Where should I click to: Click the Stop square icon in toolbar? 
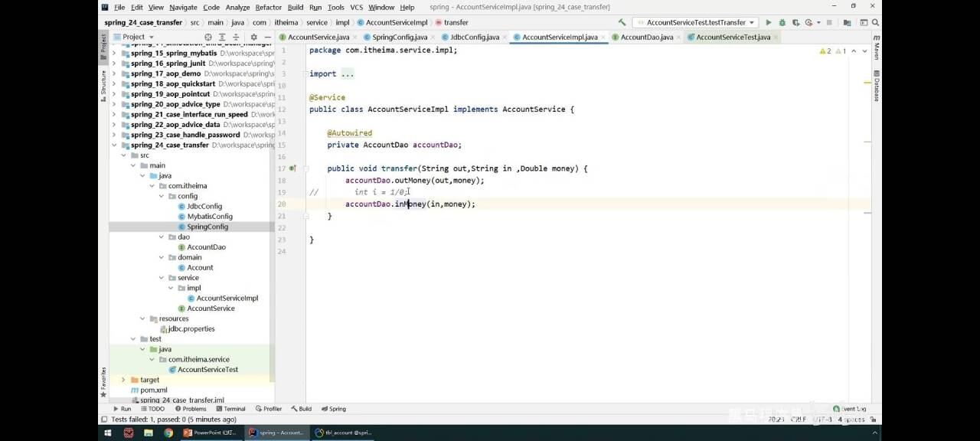830,23
